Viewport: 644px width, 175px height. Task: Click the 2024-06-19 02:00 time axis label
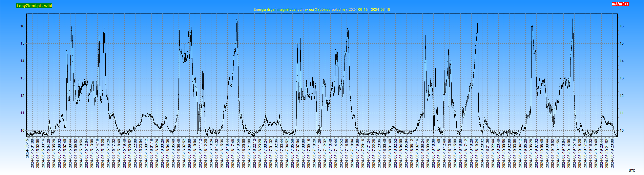509,153
